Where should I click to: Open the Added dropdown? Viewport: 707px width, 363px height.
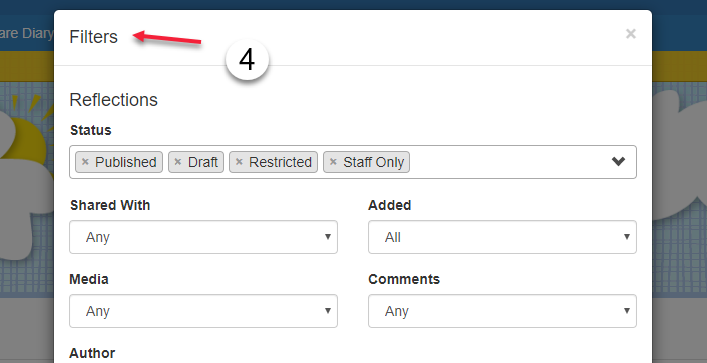502,237
